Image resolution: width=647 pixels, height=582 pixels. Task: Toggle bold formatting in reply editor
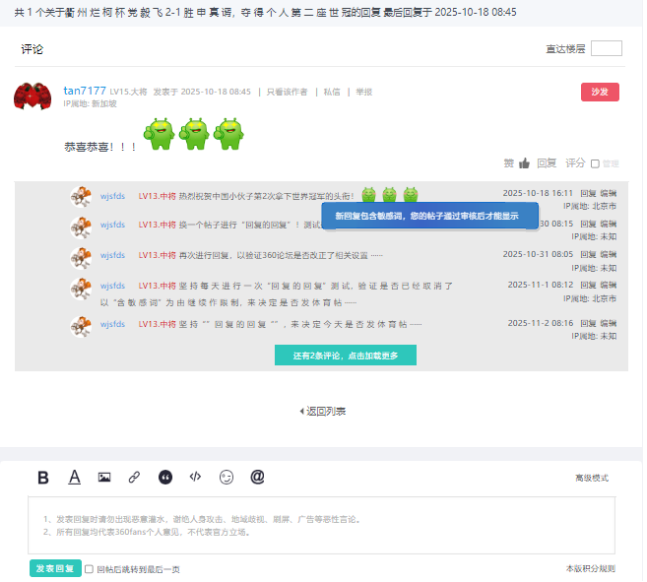click(x=43, y=478)
